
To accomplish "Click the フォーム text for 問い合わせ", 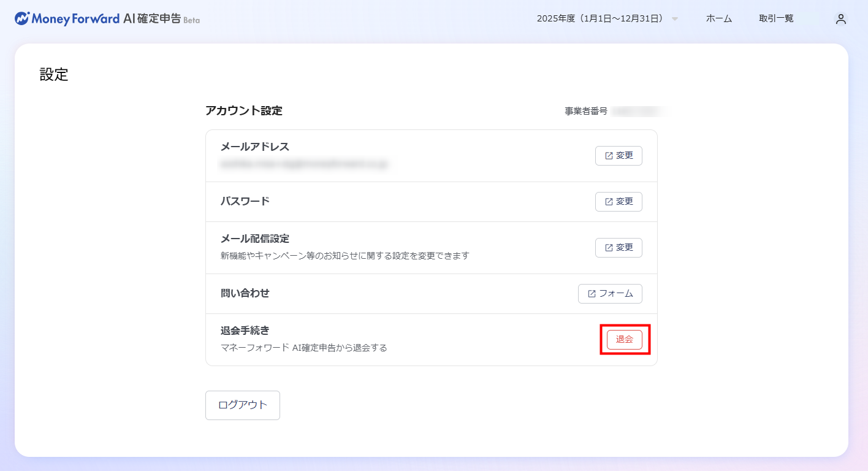I will coord(615,294).
